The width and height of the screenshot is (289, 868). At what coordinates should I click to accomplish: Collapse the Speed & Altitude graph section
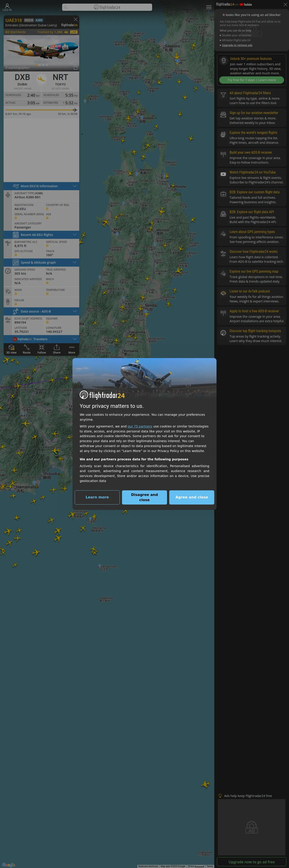pyautogui.click(x=41, y=263)
